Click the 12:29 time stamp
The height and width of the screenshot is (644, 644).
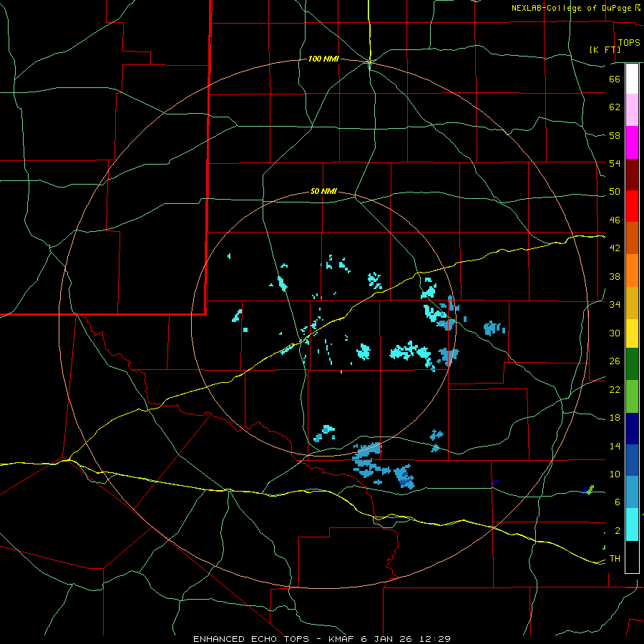pos(435,639)
